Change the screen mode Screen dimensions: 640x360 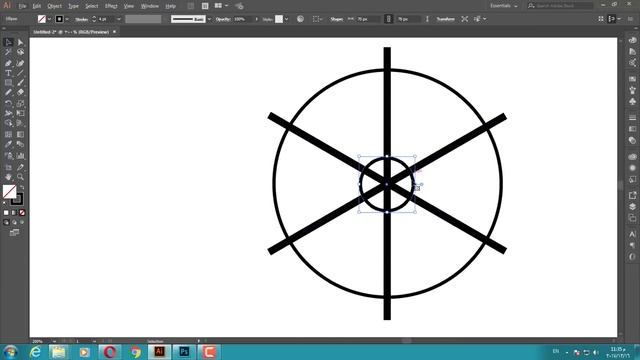click(x=14, y=233)
